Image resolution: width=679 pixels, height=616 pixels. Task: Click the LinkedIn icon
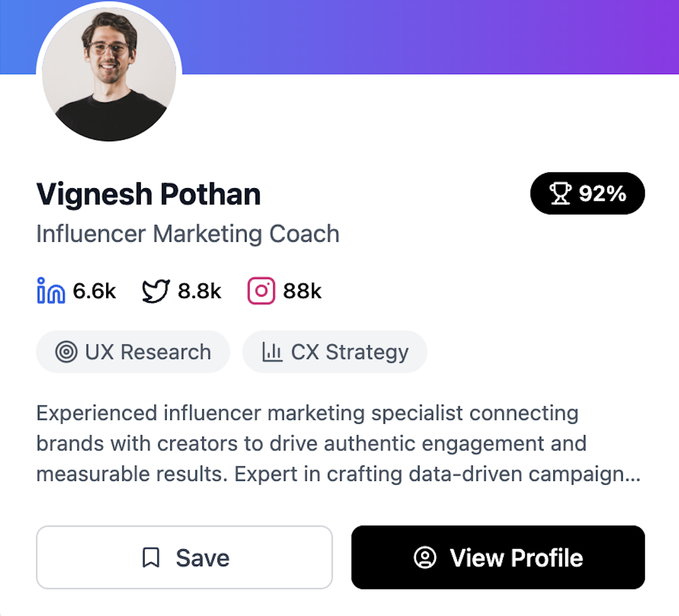point(51,291)
